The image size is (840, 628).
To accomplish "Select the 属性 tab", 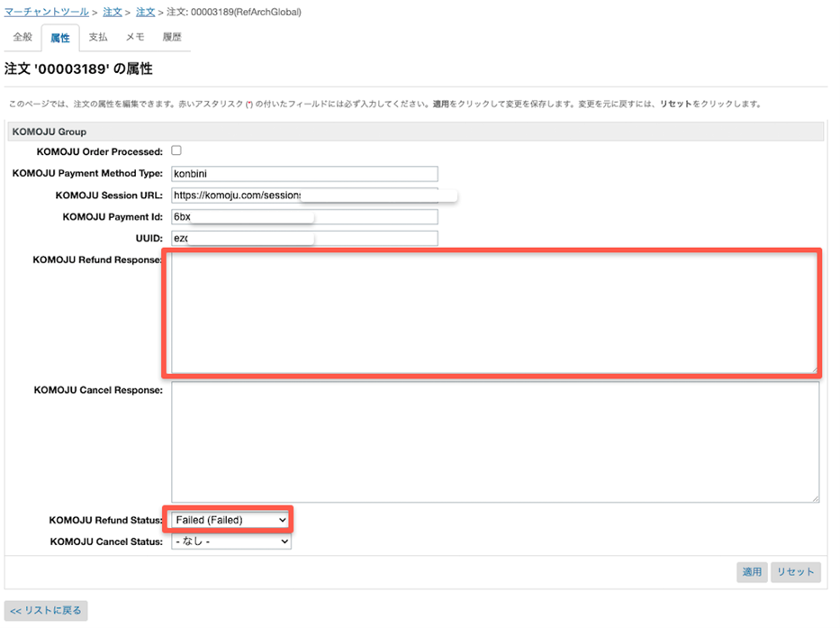I will (60, 38).
